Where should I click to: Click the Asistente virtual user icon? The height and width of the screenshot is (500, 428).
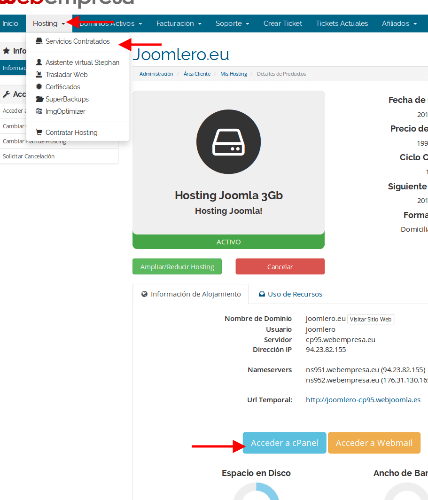coord(39,62)
